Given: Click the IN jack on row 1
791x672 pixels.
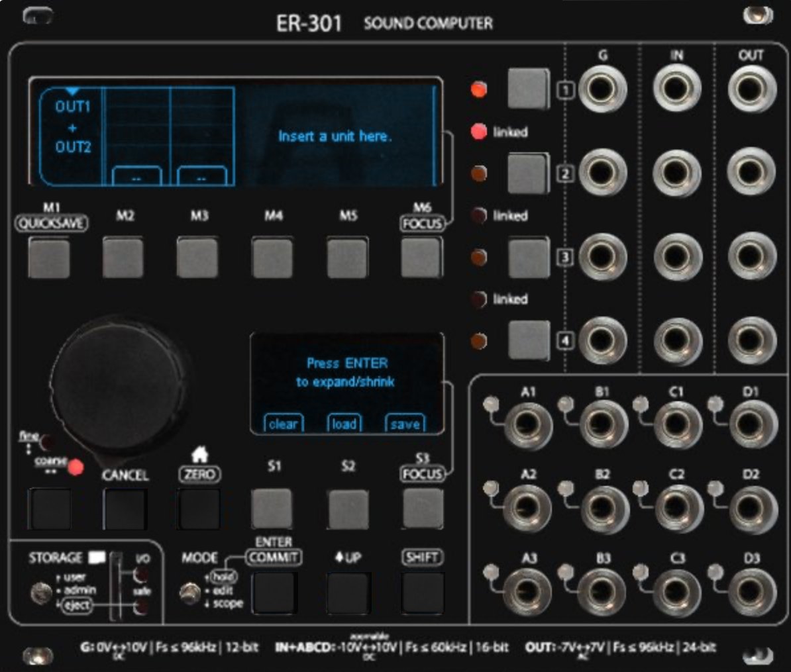Looking at the screenshot, I should [677, 89].
